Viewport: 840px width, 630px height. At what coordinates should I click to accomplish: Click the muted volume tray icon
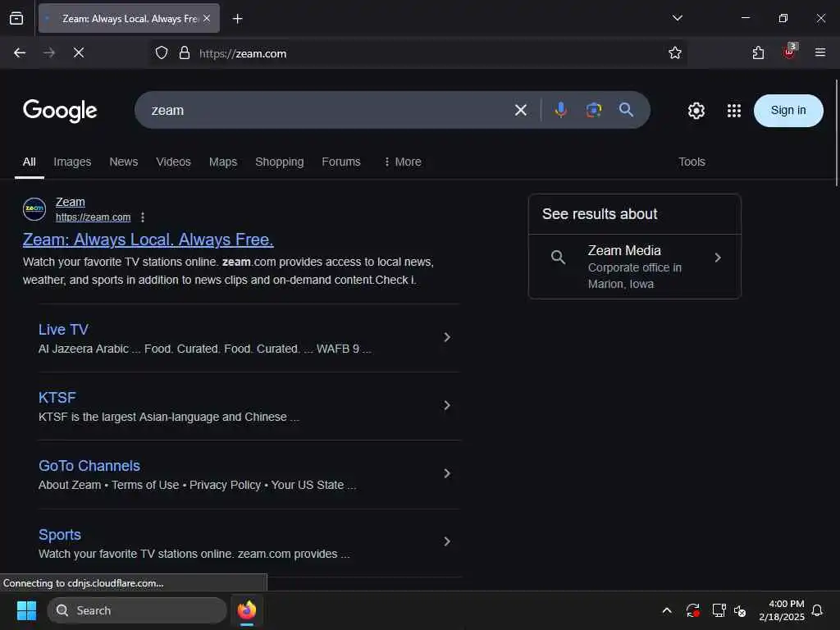click(740, 610)
